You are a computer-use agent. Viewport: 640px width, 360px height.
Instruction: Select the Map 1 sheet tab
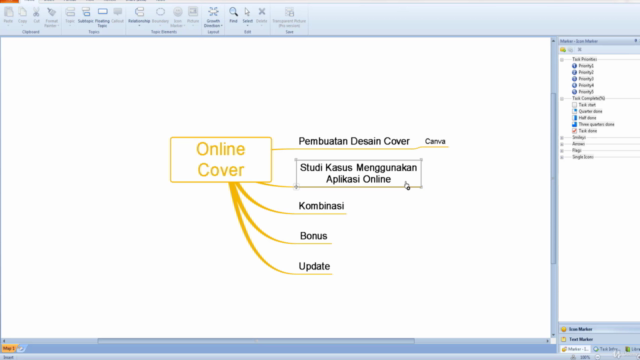click(8, 349)
